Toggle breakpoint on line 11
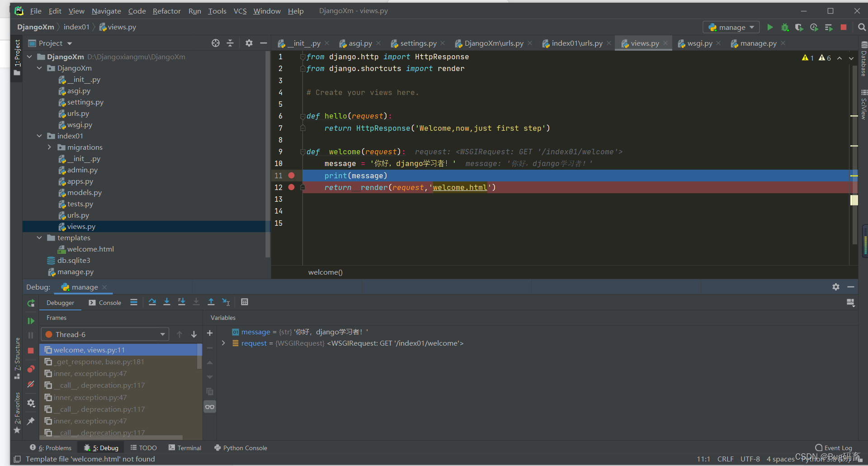The width and height of the screenshot is (868, 466). pos(292,176)
